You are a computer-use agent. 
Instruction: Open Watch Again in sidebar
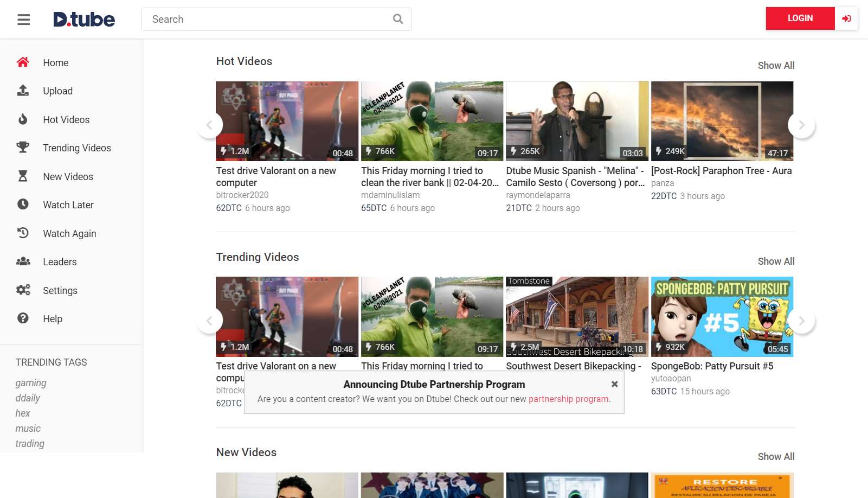pos(70,233)
